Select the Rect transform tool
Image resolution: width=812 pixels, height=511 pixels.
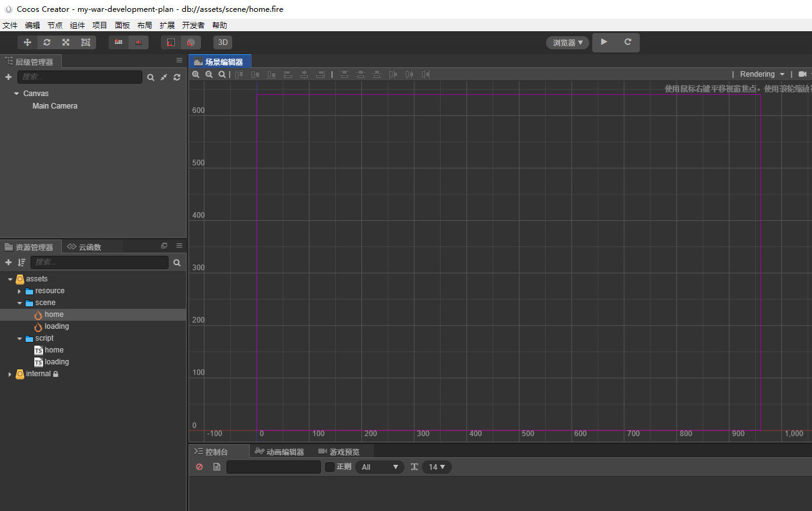pos(86,42)
